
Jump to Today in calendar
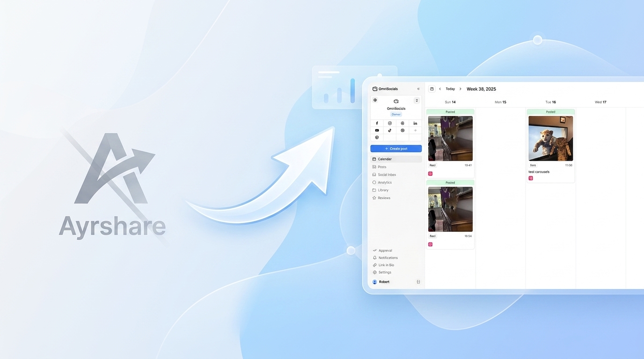(x=450, y=89)
